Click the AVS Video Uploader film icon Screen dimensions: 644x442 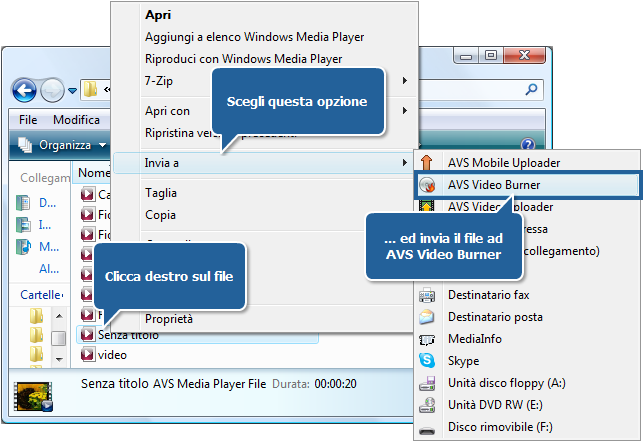pos(427,205)
